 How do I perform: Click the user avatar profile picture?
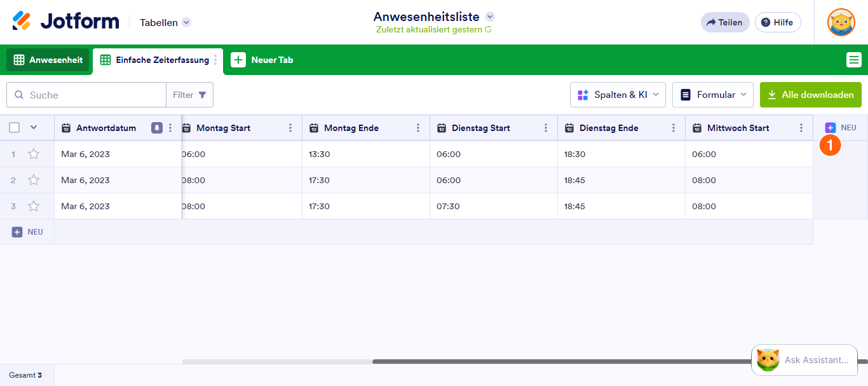coord(841,22)
